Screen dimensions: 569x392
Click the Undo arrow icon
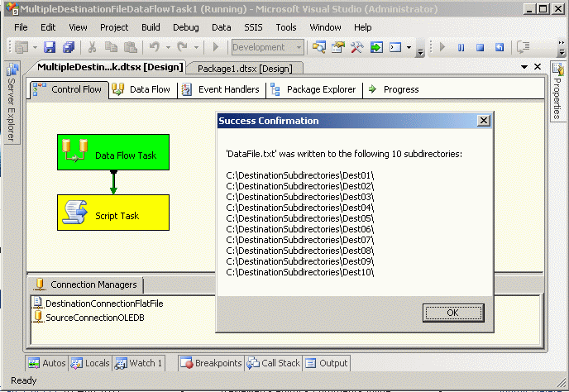tap(155, 47)
